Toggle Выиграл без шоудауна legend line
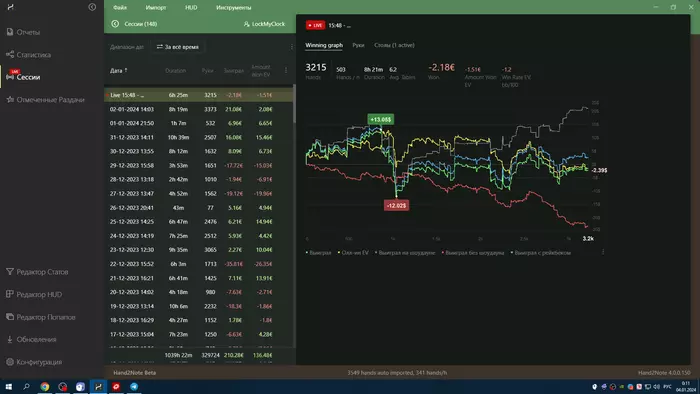Screen dimensions: 700x394 473,253
